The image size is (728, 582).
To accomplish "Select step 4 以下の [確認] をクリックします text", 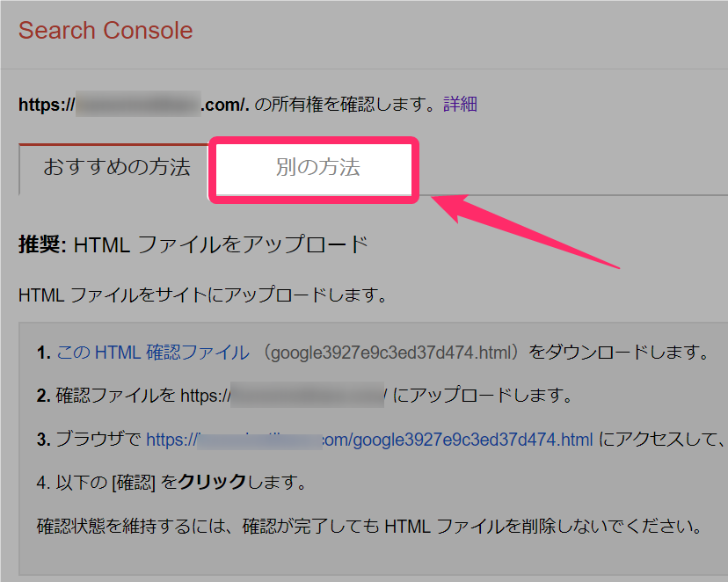I will coord(171,483).
